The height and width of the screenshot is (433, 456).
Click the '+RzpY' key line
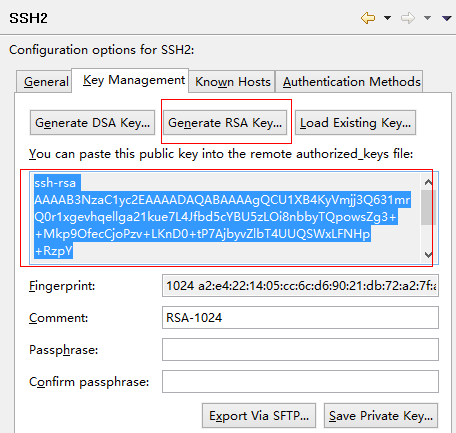tap(53, 251)
